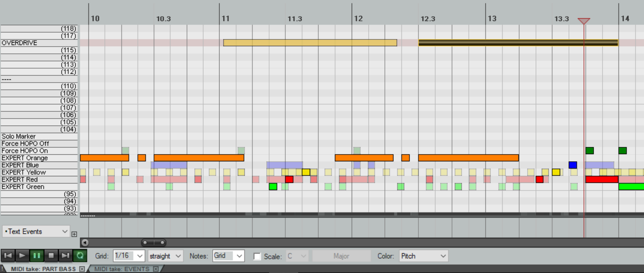Viewport: 644px width, 273px height.
Task: Select long bright green note at measure 14
Action: 631,187
